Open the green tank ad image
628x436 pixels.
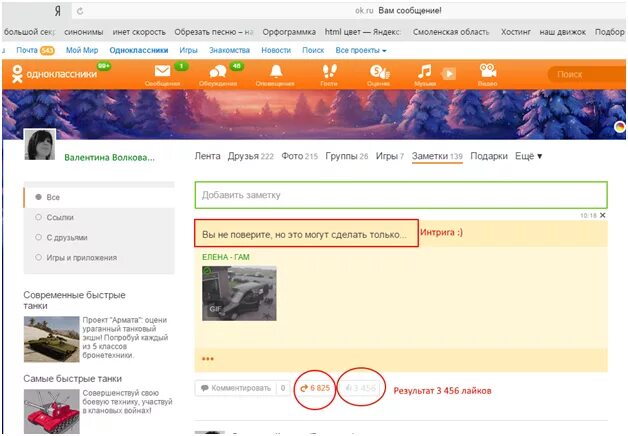point(52,339)
